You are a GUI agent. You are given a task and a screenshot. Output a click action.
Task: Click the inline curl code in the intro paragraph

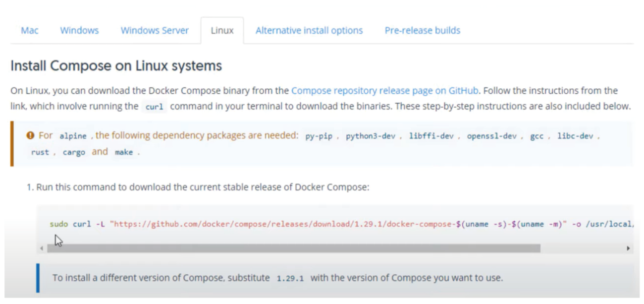pos(154,107)
